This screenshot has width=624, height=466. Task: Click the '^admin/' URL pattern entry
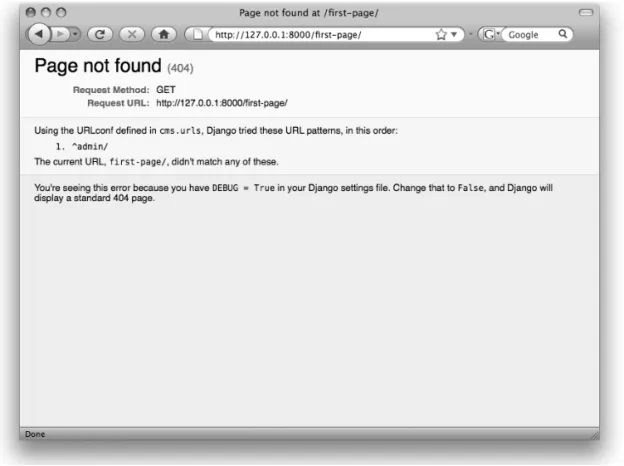pos(90,146)
